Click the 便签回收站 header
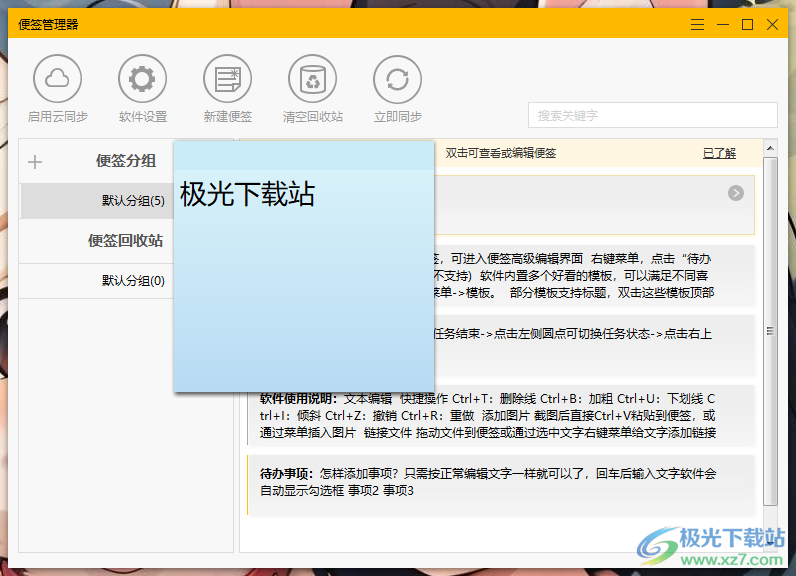 click(125, 241)
